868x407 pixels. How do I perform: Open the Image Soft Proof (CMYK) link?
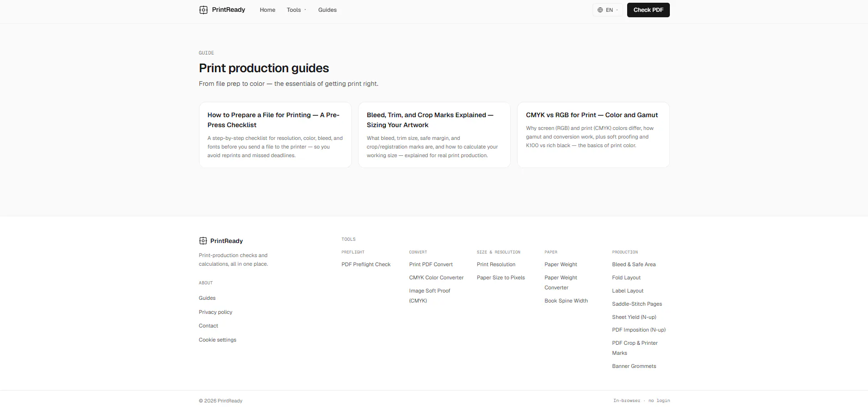pyautogui.click(x=429, y=296)
